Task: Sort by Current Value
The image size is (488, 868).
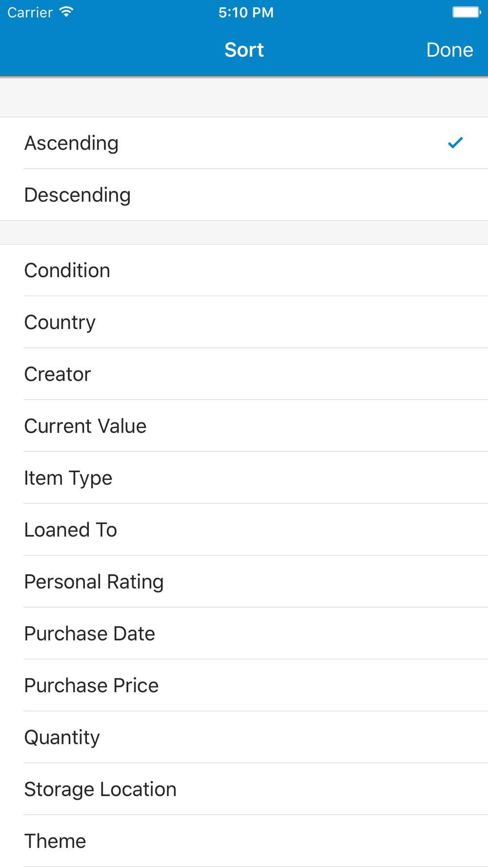Action: tap(244, 426)
